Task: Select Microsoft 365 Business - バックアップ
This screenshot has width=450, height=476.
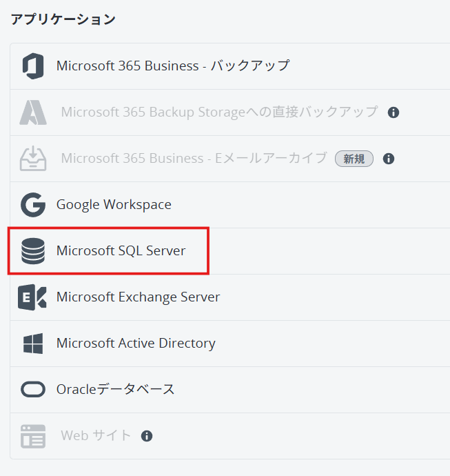Action: 173,66
